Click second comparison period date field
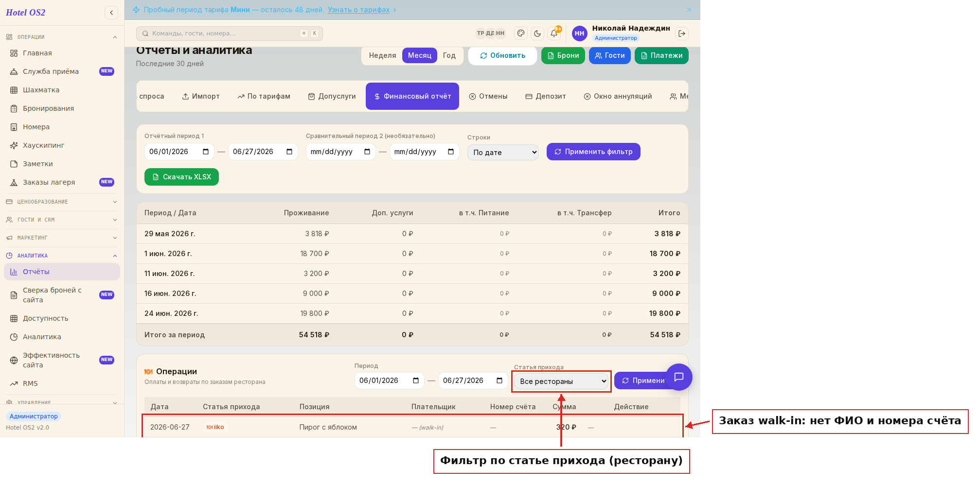This screenshot has height=485, width=980. [424, 152]
